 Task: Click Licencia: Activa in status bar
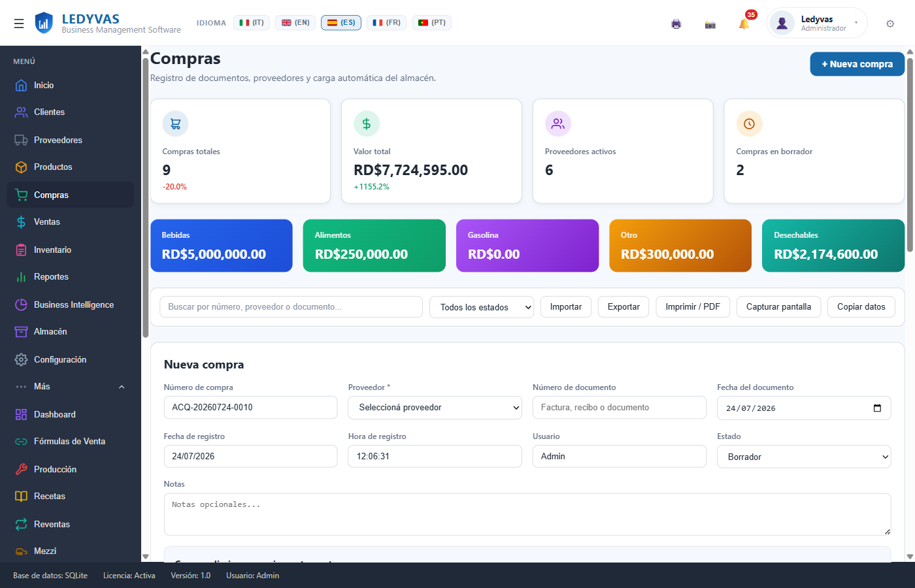click(129, 576)
